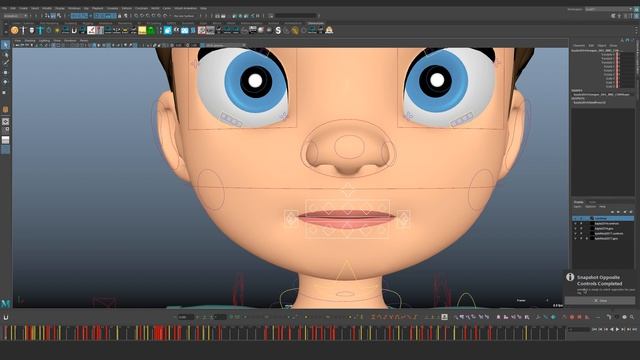
Task: Click magnifier icon on timeline toolbar
Action: click(631, 317)
